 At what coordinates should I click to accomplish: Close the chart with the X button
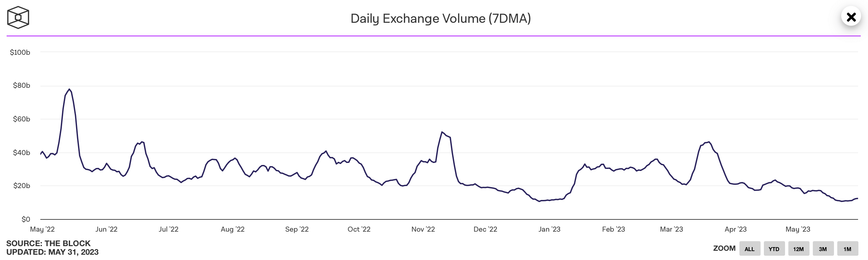[851, 17]
